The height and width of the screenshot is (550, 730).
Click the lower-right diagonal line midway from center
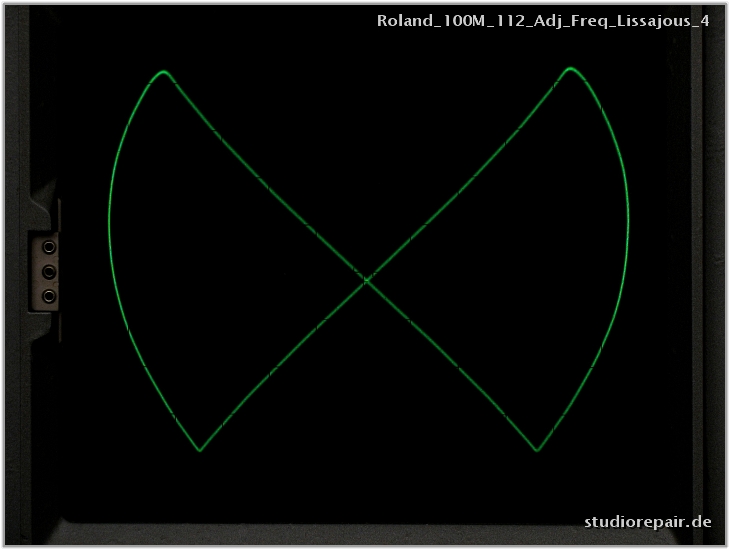452,366
